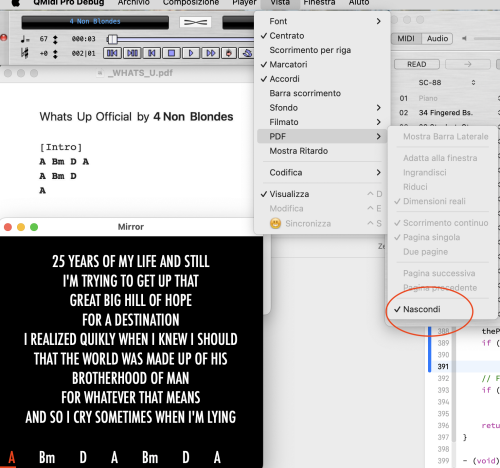Viewport: 500px width, 468px height.
Task: Open the Finestra menu
Action: 319,3
